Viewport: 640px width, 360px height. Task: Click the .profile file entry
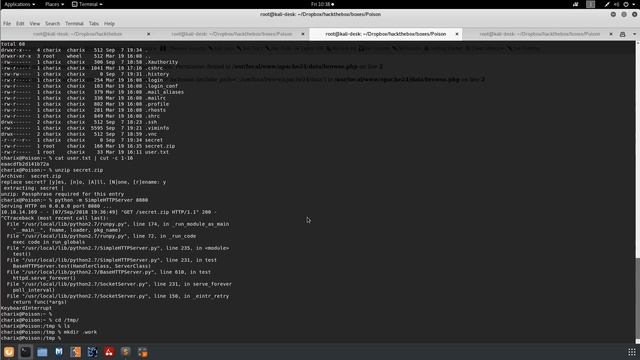pos(157,104)
